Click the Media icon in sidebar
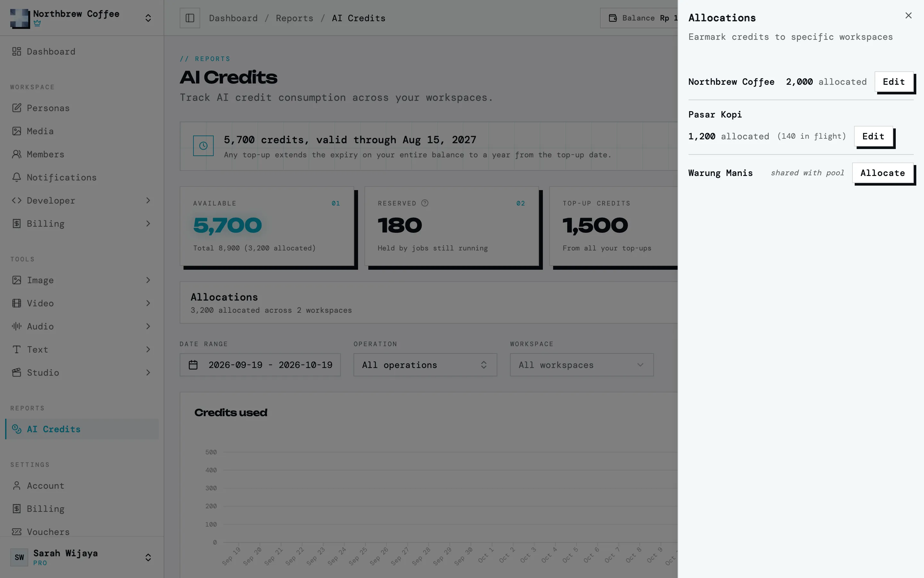This screenshot has width=924, height=578. coord(16,131)
